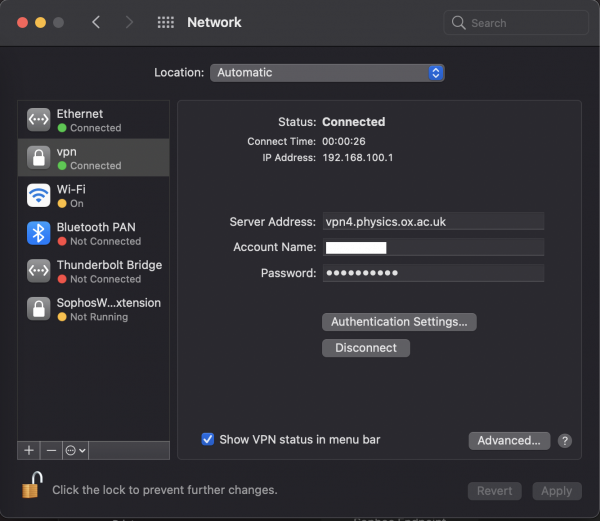Open the Location dropdown menu
The height and width of the screenshot is (521, 600).
tap(327, 73)
